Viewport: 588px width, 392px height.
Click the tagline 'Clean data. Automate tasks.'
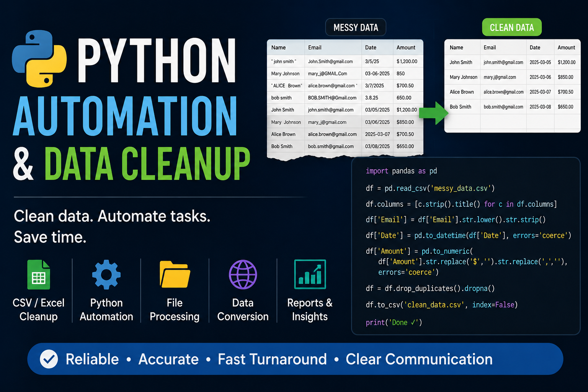pyautogui.click(x=112, y=216)
